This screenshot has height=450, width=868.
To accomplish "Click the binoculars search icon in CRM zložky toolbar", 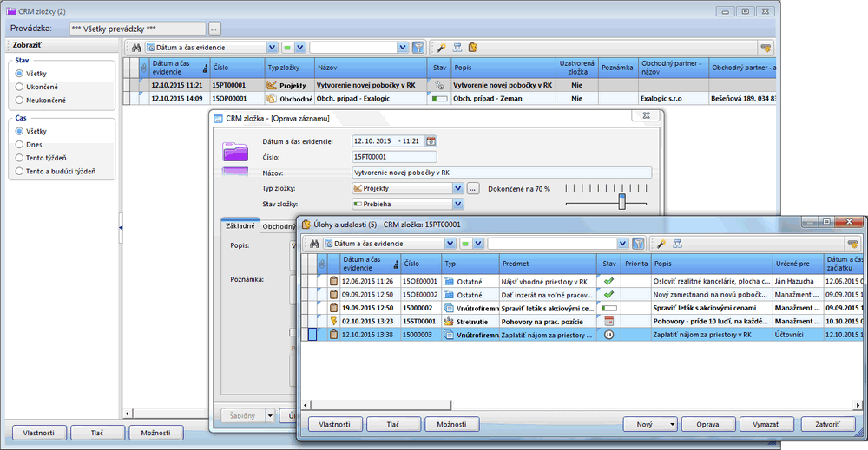I will point(136,48).
